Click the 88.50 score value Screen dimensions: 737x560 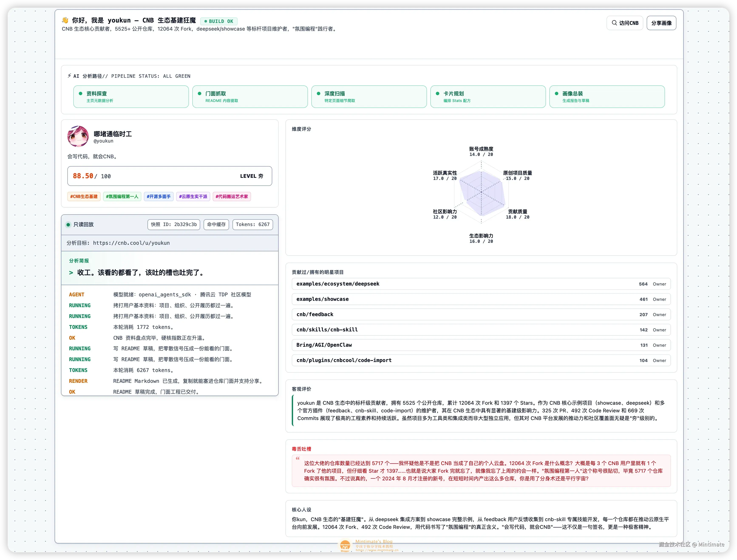[x=83, y=176]
